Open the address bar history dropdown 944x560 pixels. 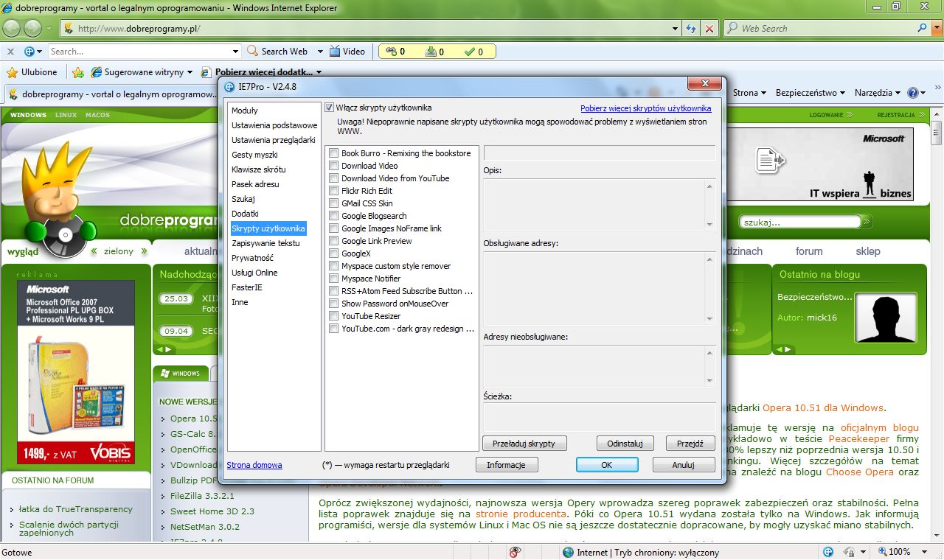676,29
